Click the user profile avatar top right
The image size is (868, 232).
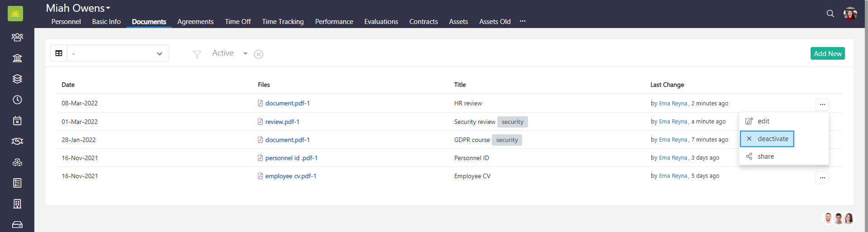click(x=850, y=14)
